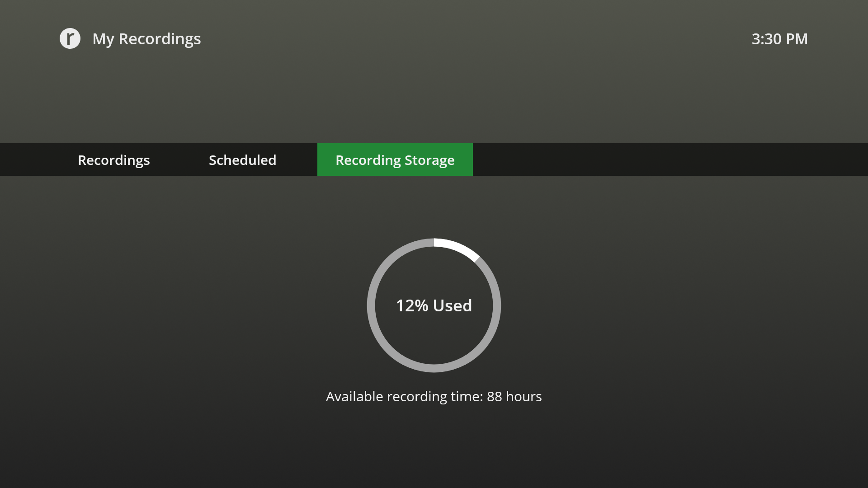The image size is (868, 488).
Task: Click 'Available recording time: 88 hours' text
Action: pyautogui.click(x=434, y=396)
